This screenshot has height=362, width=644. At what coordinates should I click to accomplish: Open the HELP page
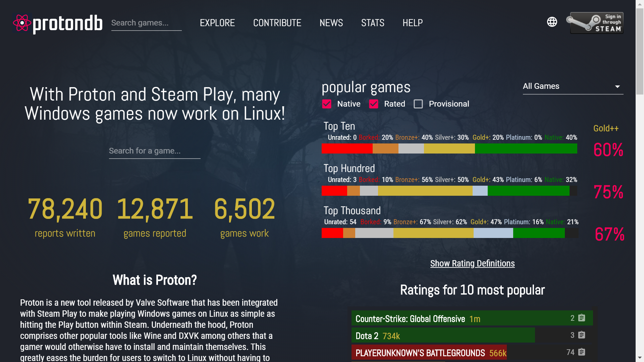pyautogui.click(x=413, y=23)
